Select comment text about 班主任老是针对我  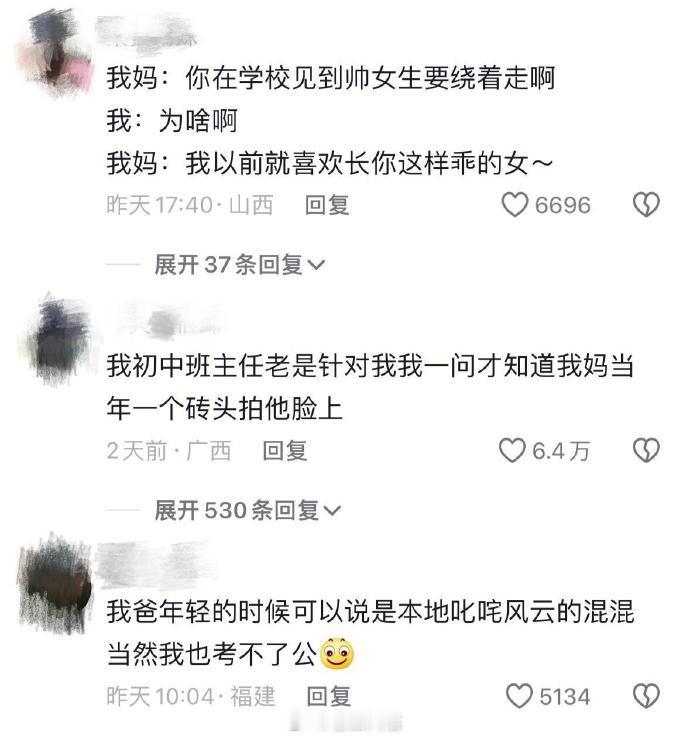point(370,387)
